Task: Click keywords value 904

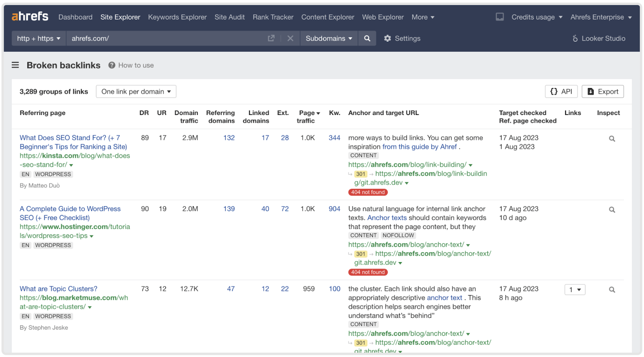Action: tap(334, 209)
